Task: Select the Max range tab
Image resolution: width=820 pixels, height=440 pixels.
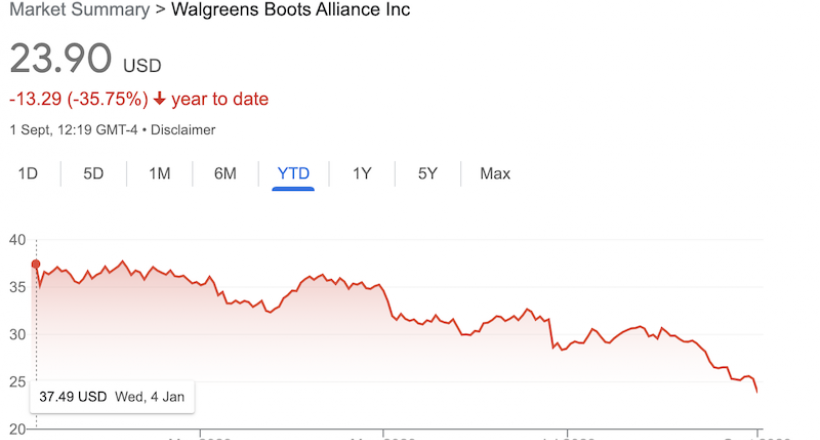Action: point(495,174)
